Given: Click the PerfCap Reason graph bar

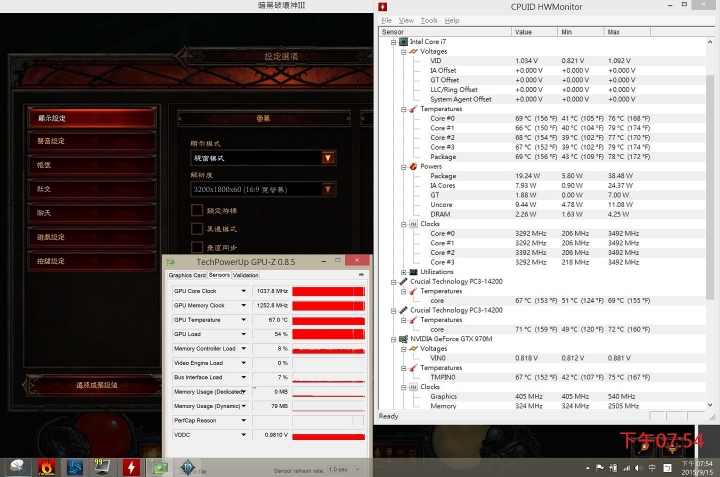Looking at the screenshot, I should (x=328, y=421).
